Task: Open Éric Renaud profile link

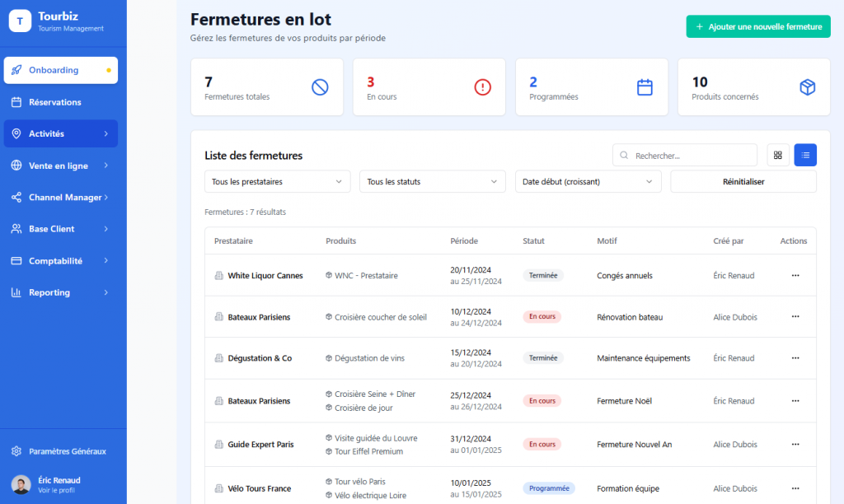Action: (56, 490)
